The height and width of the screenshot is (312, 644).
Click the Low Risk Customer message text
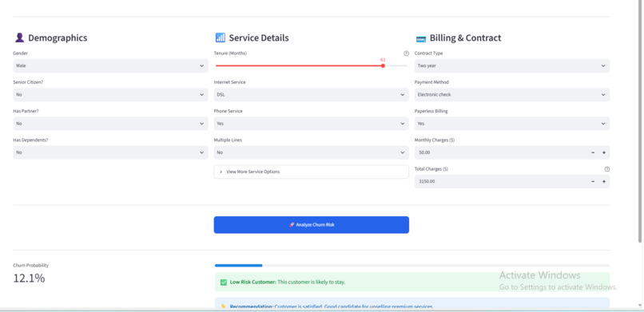pos(288,282)
